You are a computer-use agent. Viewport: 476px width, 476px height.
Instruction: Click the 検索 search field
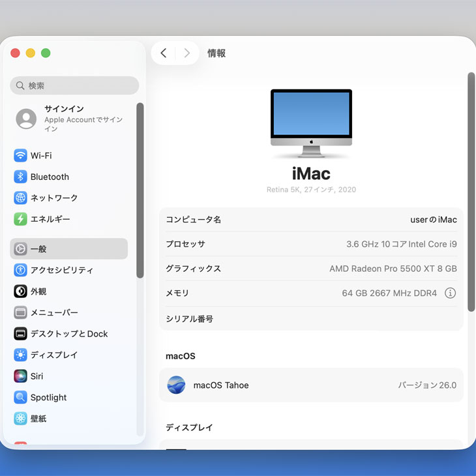point(74,85)
